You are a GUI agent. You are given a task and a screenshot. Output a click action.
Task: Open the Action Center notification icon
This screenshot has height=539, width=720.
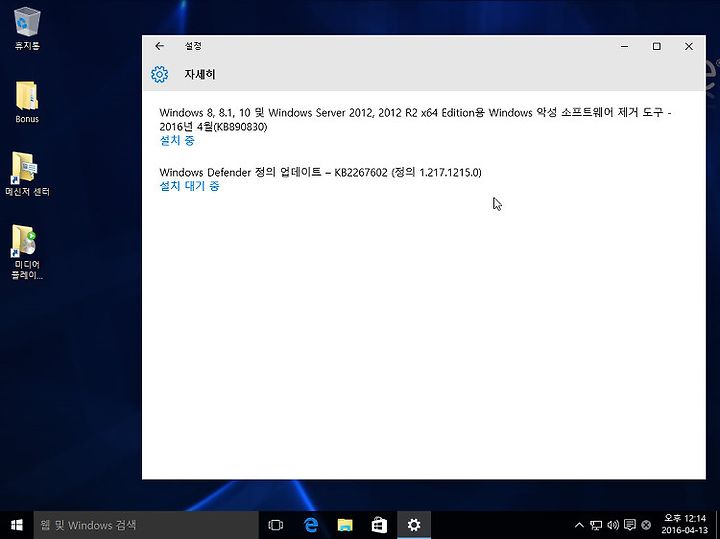630,525
